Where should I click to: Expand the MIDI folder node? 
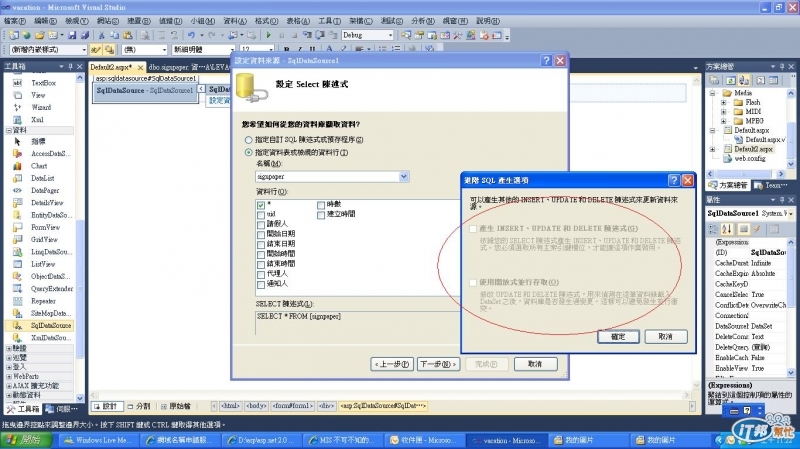pyautogui.click(x=723, y=112)
